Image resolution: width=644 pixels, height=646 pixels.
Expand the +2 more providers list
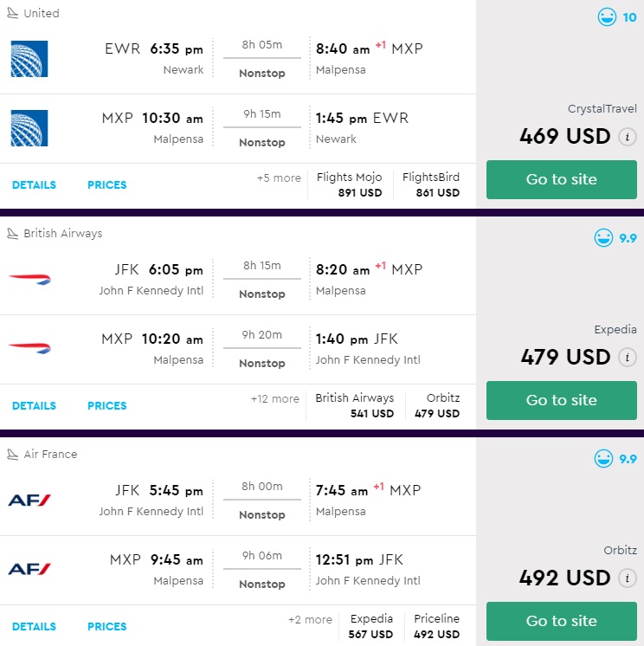310,620
